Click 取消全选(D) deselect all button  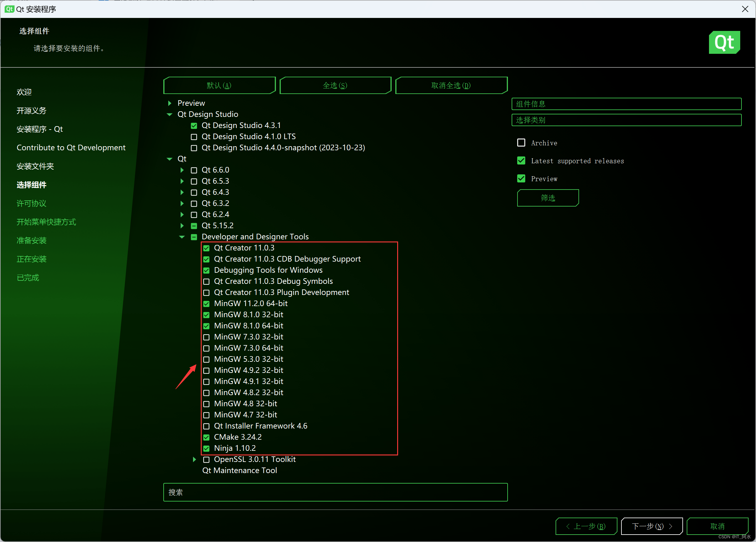(x=451, y=86)
